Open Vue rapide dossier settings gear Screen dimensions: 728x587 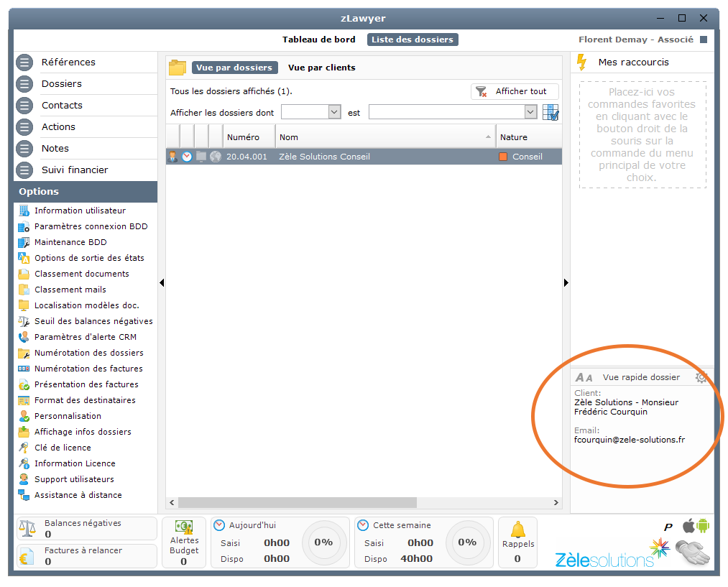tap(701, 377)
